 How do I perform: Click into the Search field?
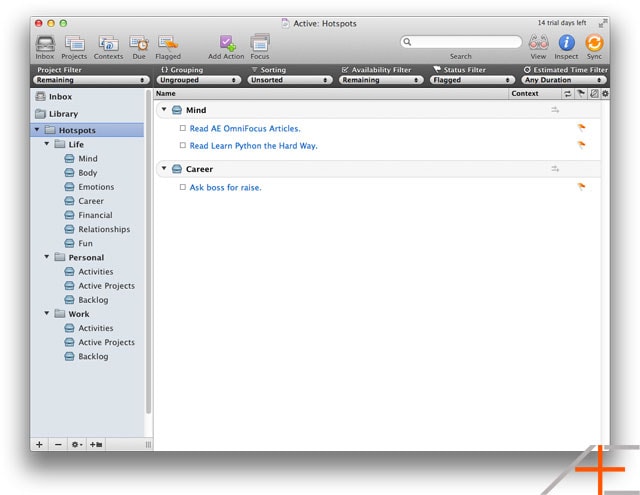click(x=461, y=42)
